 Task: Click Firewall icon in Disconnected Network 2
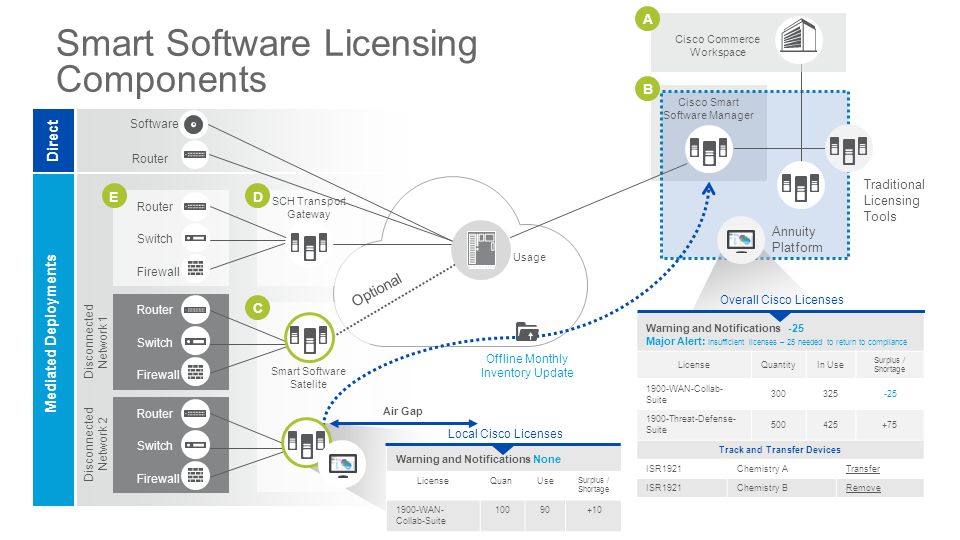(x=195, y=476)
